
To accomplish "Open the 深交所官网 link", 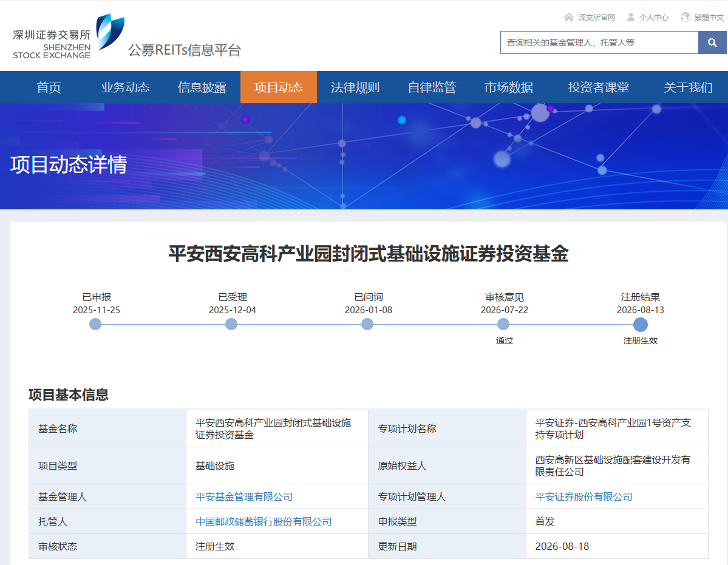I will [x=596, y=17].
